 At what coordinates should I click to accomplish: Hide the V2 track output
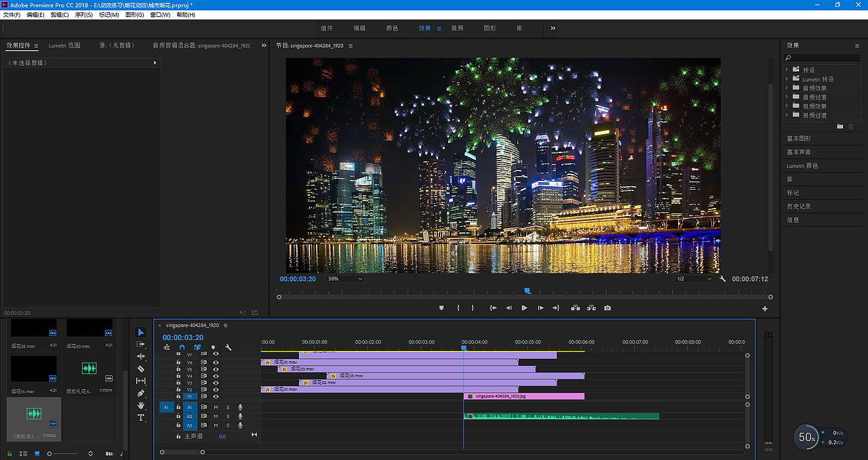point(216,390)
